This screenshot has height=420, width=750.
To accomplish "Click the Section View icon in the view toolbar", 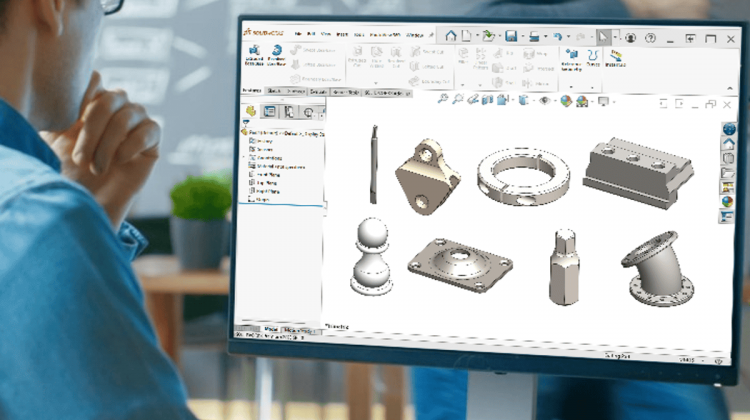I will tap(487, 99).
